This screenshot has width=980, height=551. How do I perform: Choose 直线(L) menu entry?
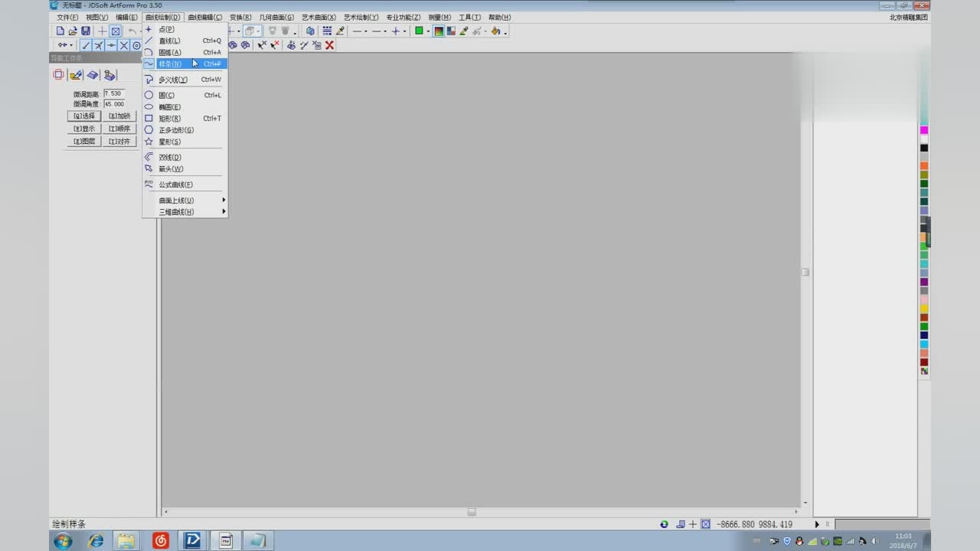(x=185, y=41)
